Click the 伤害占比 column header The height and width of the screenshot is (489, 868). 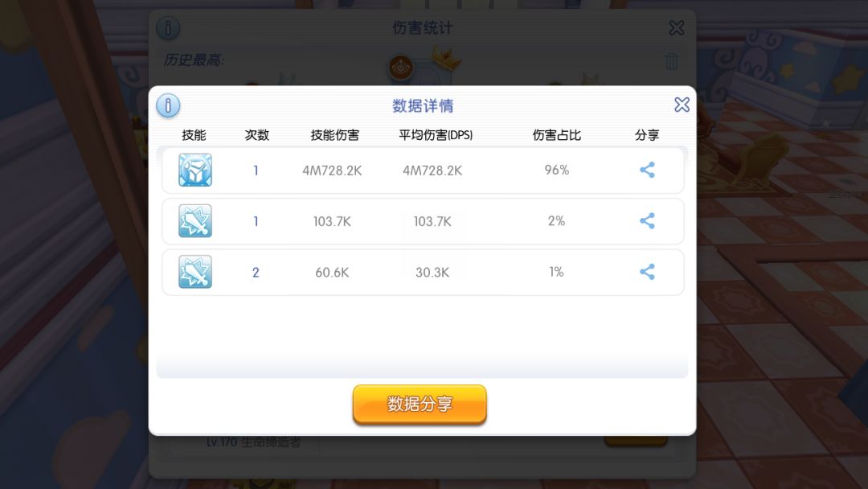click(x=556, y=135)
